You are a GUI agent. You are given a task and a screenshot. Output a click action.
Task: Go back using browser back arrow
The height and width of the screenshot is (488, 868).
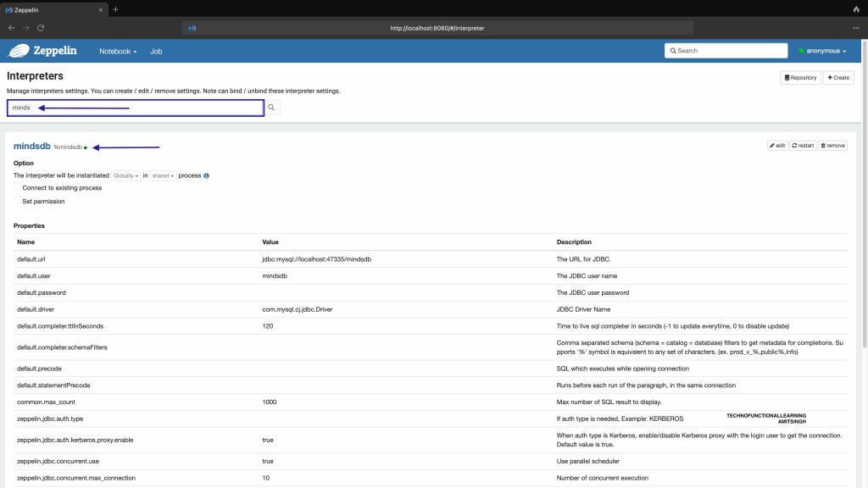[11, 28]
